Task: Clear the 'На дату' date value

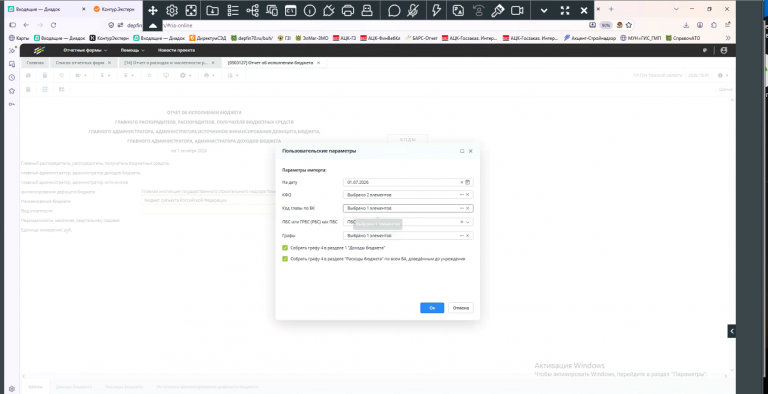Action: pos(461,182)
